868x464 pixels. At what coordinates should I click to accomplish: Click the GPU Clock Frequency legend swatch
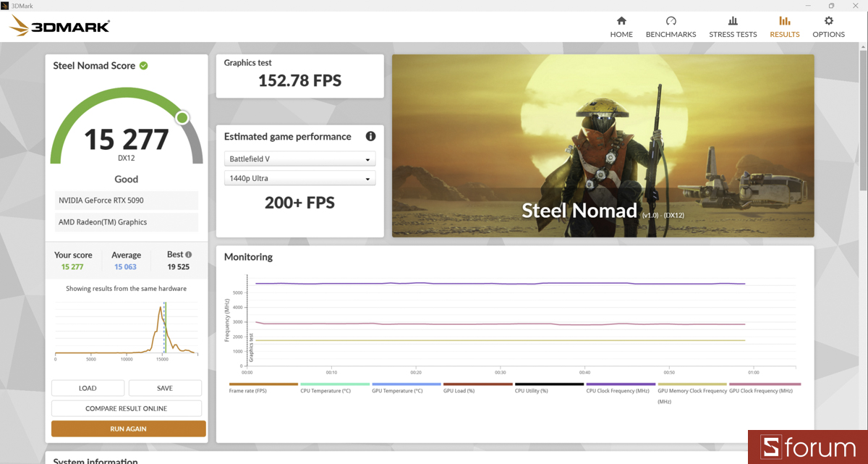pos(765,384)
